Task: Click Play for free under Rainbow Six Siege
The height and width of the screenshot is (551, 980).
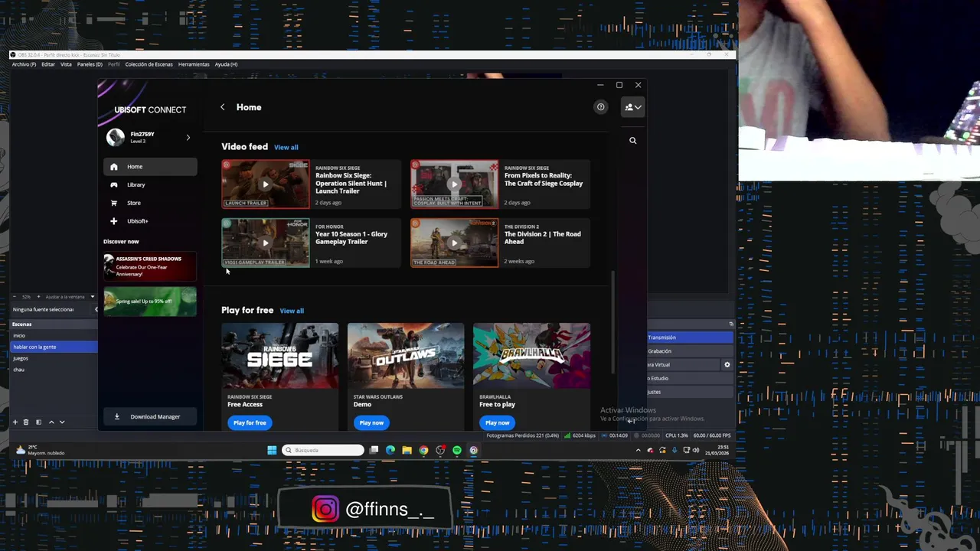Action: point(250,422)
